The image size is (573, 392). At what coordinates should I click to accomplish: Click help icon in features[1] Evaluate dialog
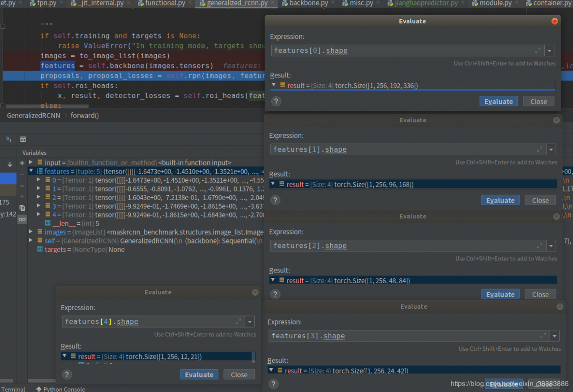tap(275, 200)
